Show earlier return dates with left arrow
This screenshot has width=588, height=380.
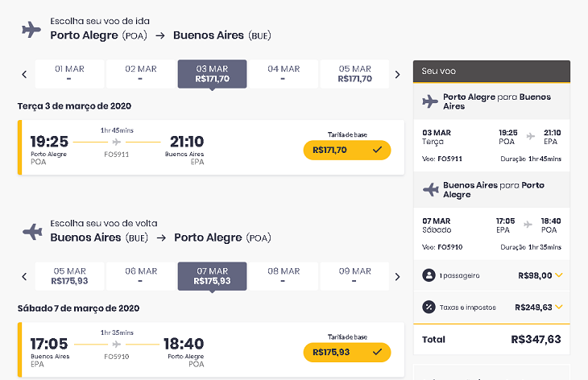point(24,277)
